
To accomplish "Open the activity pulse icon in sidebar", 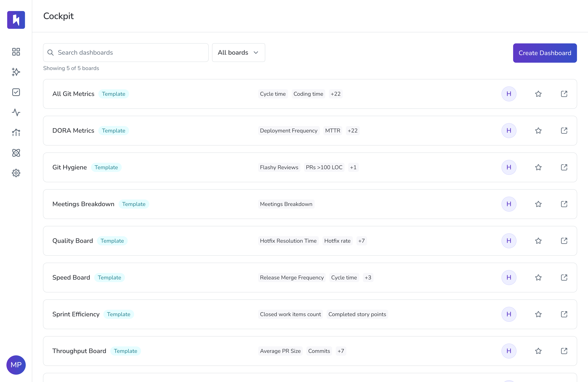I will pos(16,112).
